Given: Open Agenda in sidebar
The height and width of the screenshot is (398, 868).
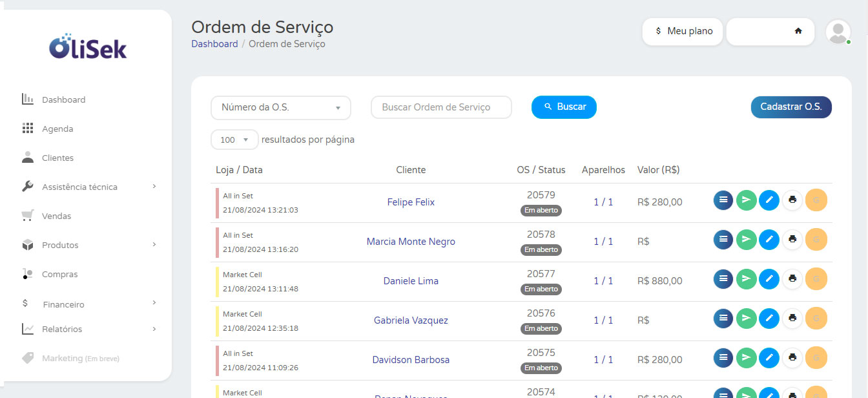Looking at the screenshot, I should [57, 129].
